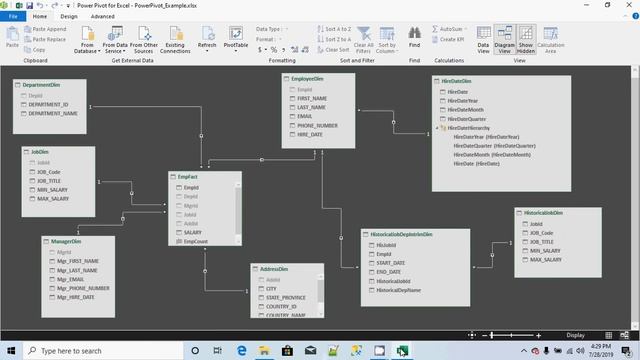Screen dimensions: 640x360
Task: Collapse the HireDateHierarchy expander
Action: click(x=437, y=128)
